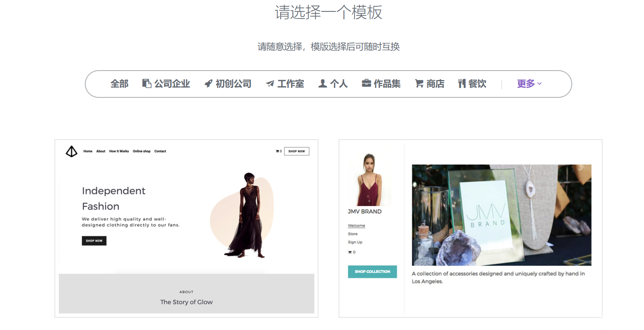Click the JMV jewelry display photo
Viewport: 644px width, 330px height.
(x=502, y=215)
